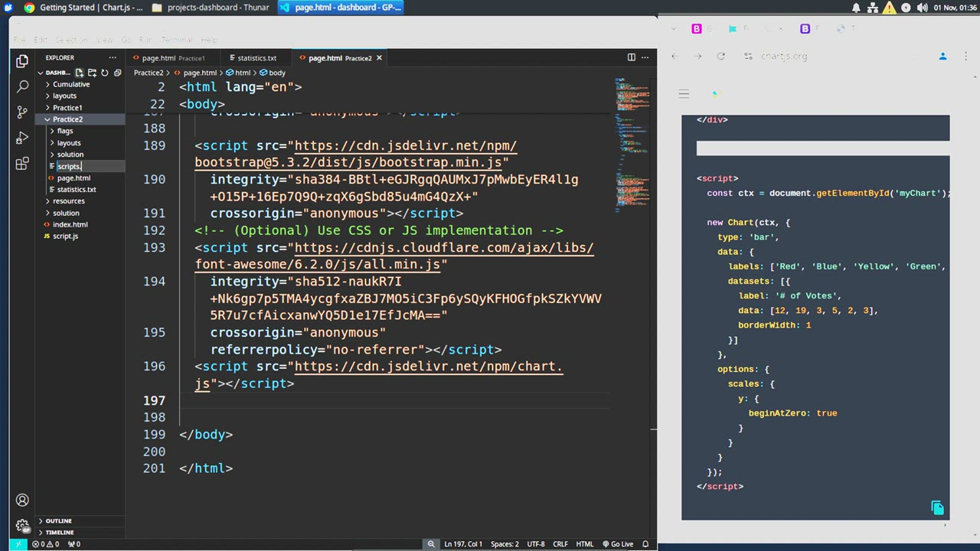This screenshot has width=980, height=551.
Task: Click the chartjs.org address bar
Action: tap(784, 57)
